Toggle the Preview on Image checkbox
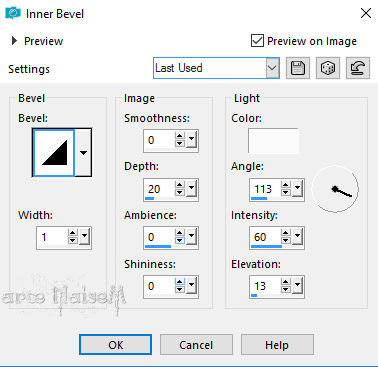Viewport: 378px width, 367px height. (x=257, y=41)
